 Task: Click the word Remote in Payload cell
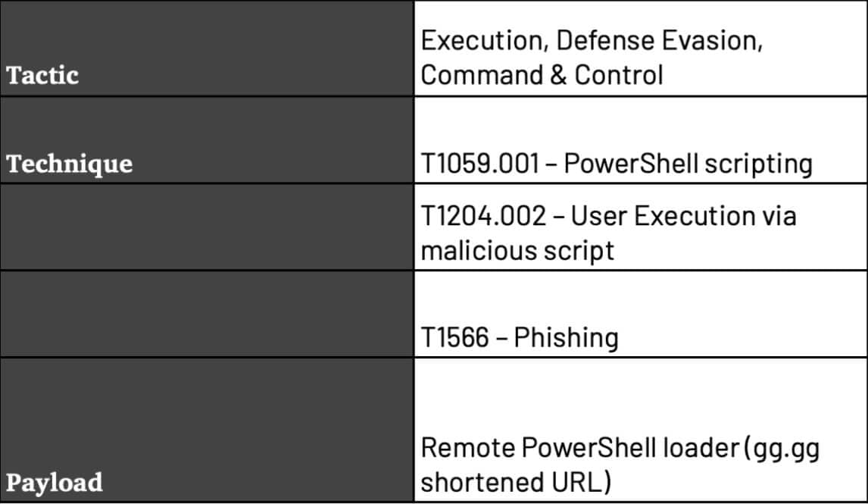467,448
